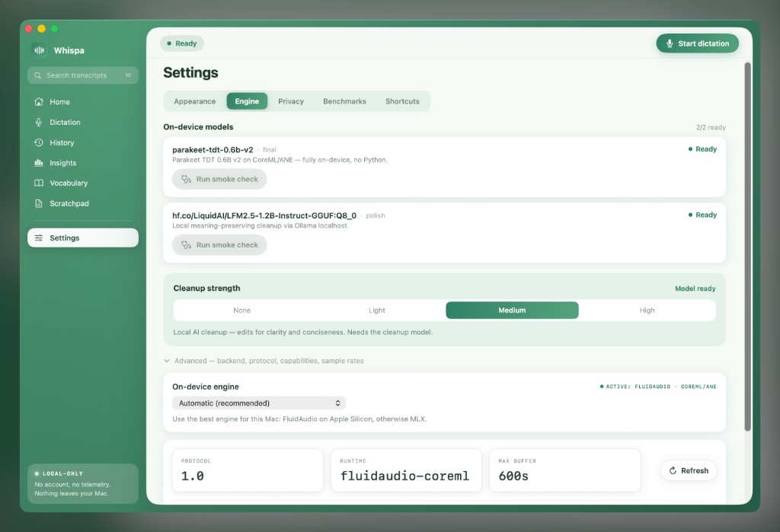Open Home in the sidebar
The height and width of the screenshot is (532, 780).
[82, 102]
